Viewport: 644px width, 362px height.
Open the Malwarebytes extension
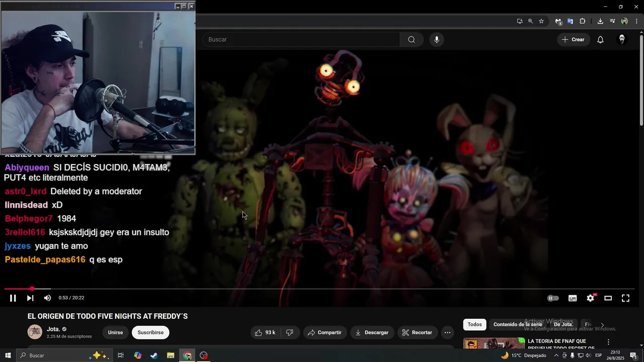pyautogui.click(x=558, y=21)
